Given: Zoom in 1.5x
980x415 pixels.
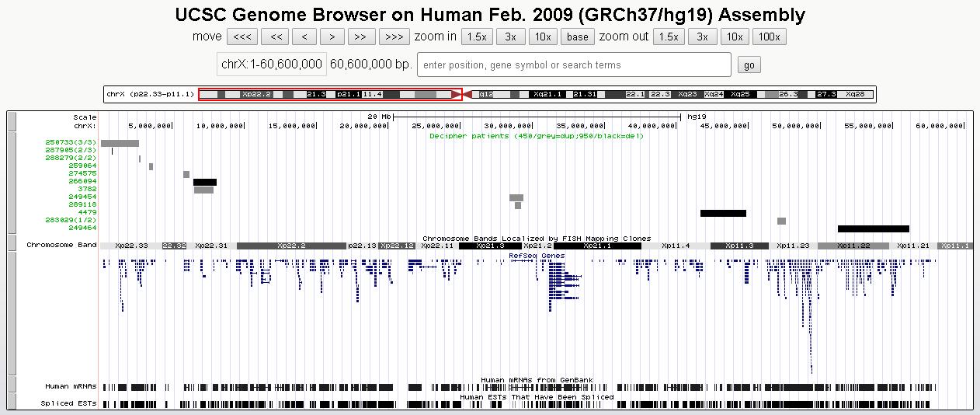Looking at the screenshot, I should pos(476,37).
